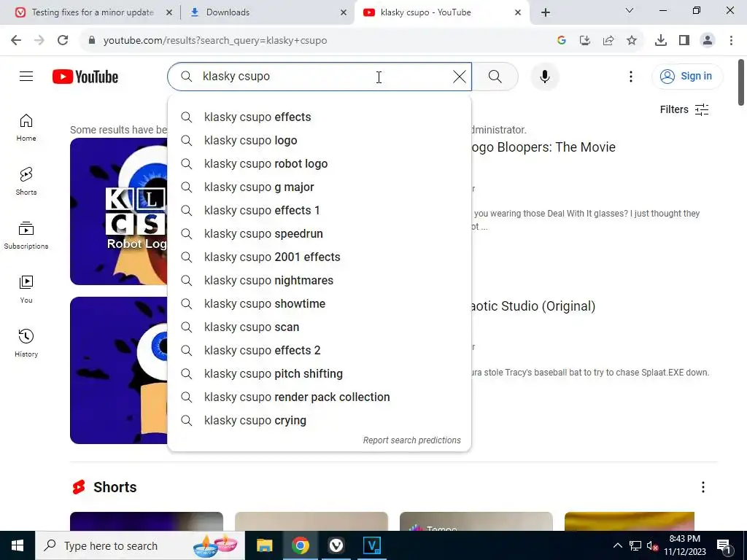Switch to 'Testing fixes for a minor update' tab
The width and height of the screenshot is (747, 560).
coord(93,12)
